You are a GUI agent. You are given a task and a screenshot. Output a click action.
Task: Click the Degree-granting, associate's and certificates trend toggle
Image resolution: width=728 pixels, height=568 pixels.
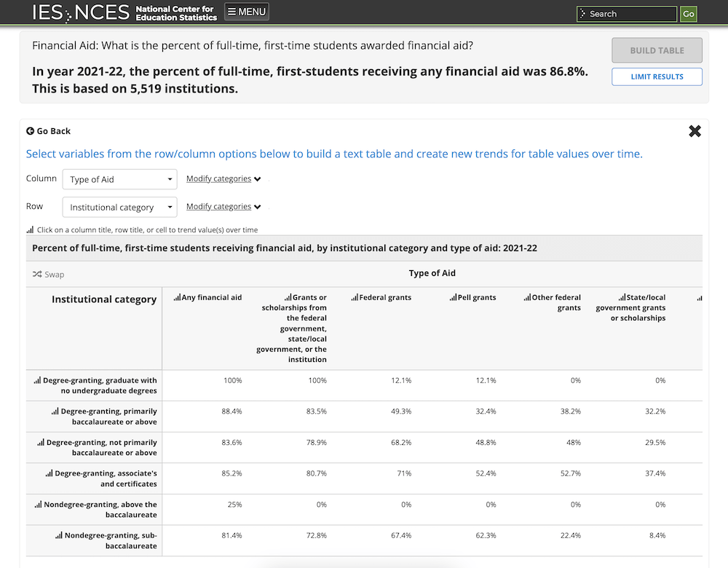coord(50,473)
